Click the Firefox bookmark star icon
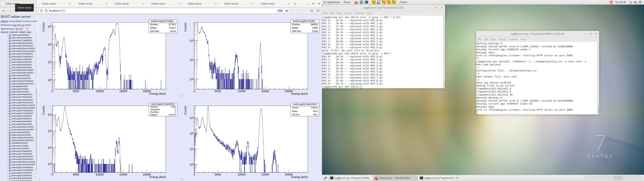 pyautogui.click(x=287, y=11)
